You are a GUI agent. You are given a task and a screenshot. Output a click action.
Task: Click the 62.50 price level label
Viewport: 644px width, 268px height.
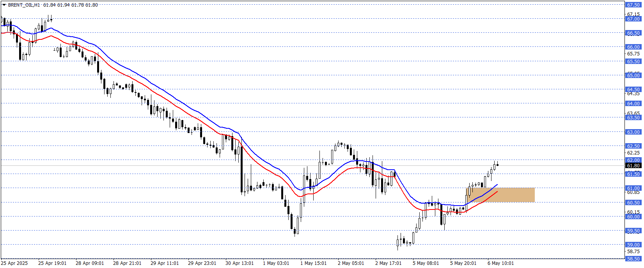[x=633, y=146]
